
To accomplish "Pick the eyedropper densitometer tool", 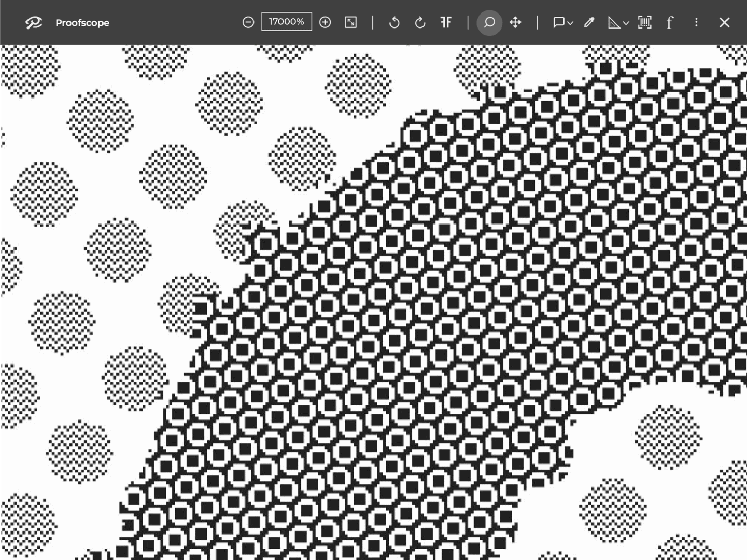I will 589,22.
